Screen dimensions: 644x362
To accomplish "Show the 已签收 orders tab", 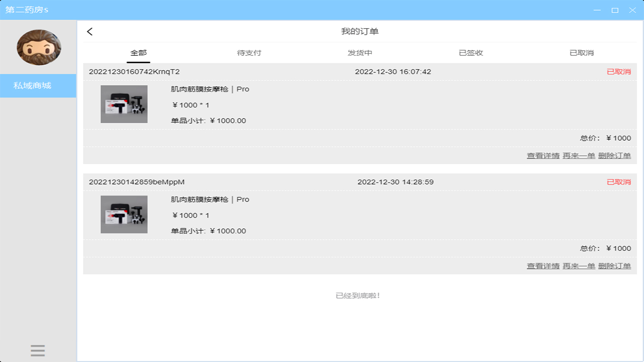I will tap(471, 53).
